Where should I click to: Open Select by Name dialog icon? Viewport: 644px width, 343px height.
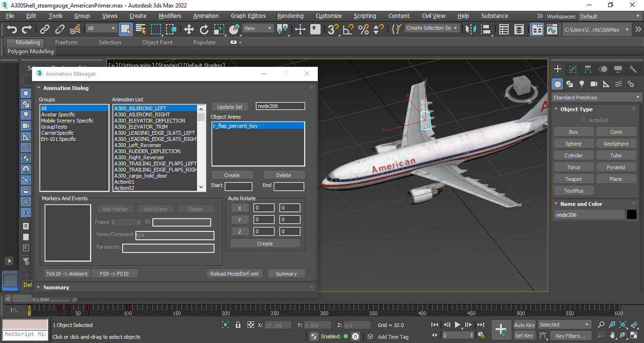140,29
